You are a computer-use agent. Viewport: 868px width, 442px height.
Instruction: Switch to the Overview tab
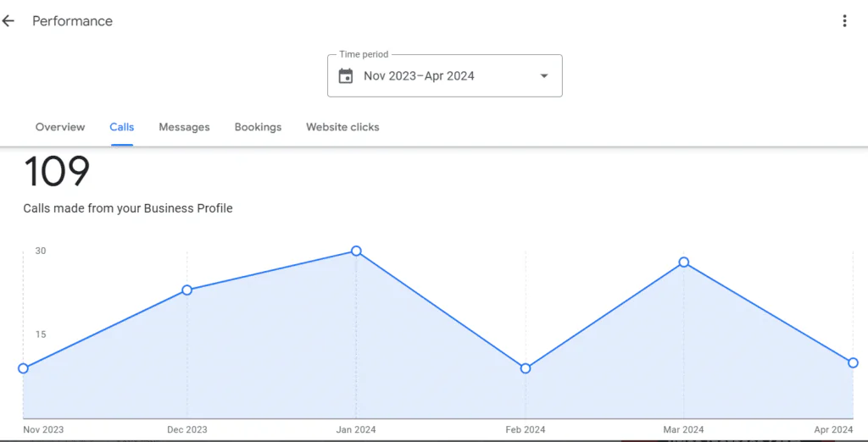60,127
